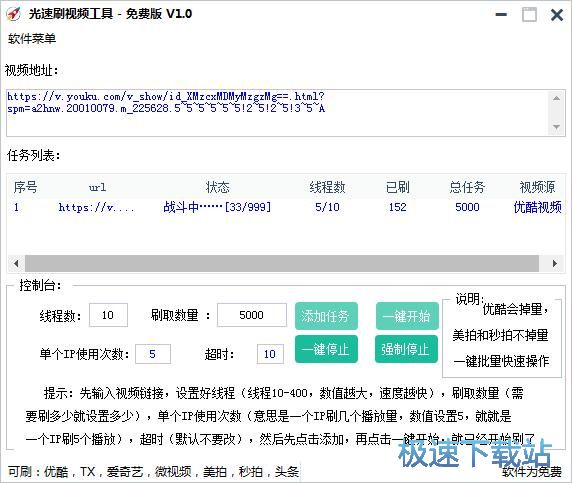This screenshot has height=483, width=572.
Task: Click the 视频源 column header
Action: click(537, 187)
